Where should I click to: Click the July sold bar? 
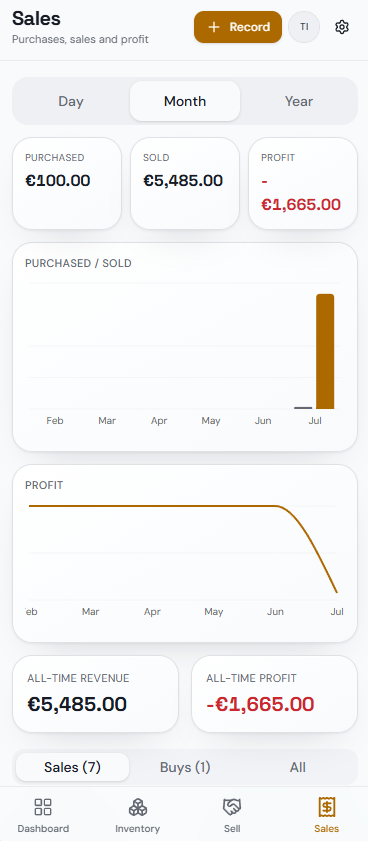(325, 351)
